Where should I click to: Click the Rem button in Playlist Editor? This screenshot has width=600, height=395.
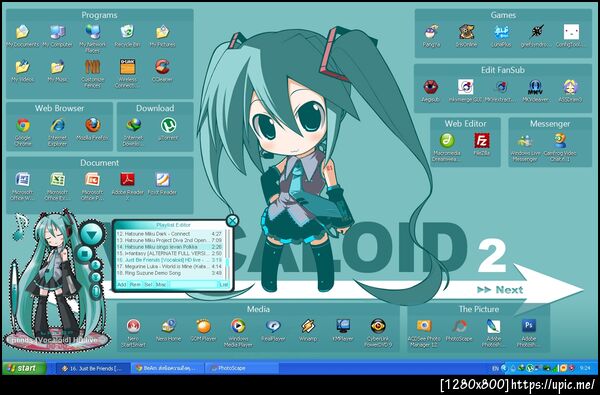click(135, 284)
